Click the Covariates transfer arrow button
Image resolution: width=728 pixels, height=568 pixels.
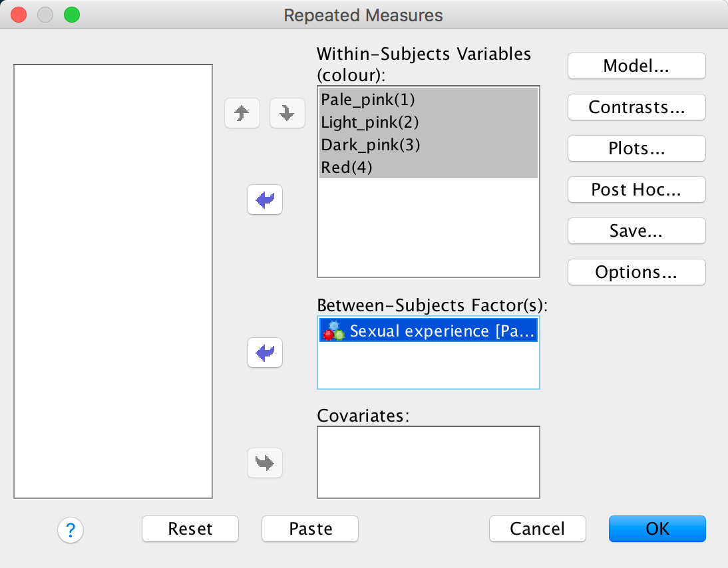(x=265, y=463)
